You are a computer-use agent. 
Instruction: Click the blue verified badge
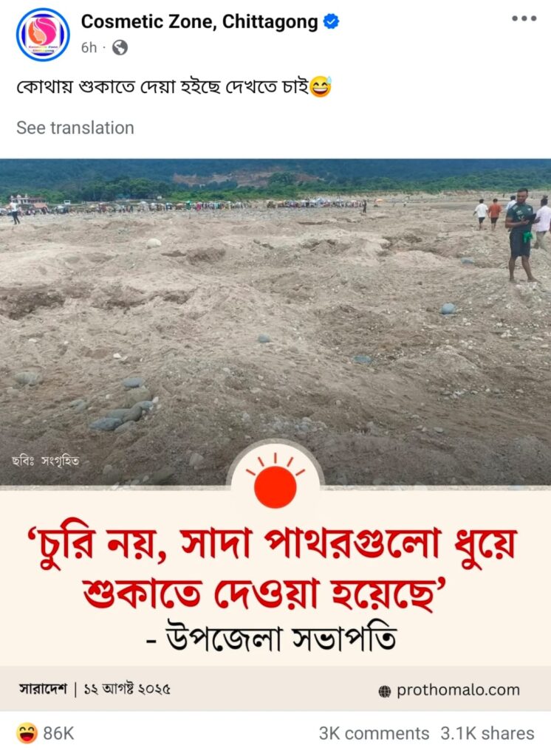point(331,21)
